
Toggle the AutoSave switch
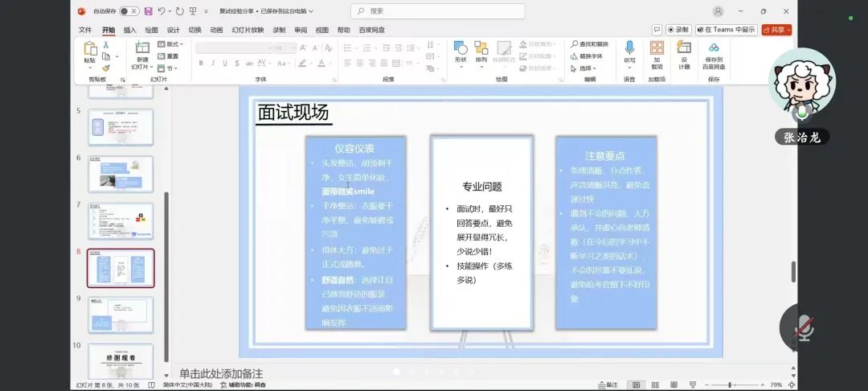coord(128,11)
